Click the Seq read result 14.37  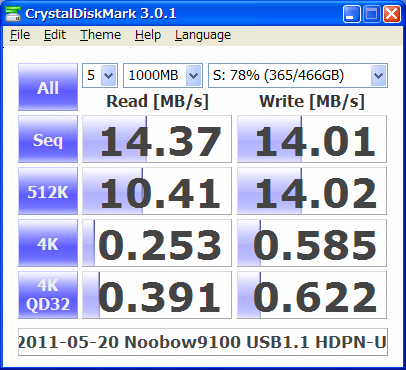tap(157, 139)
